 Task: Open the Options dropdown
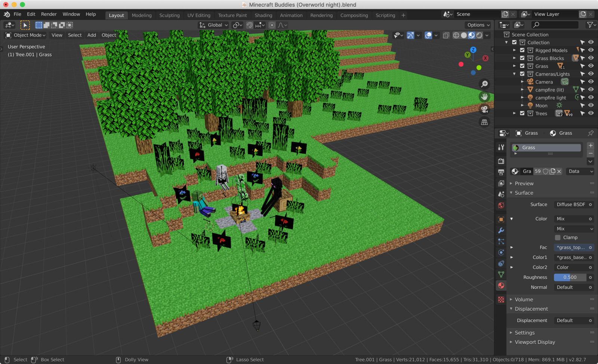tap(478, 25)
